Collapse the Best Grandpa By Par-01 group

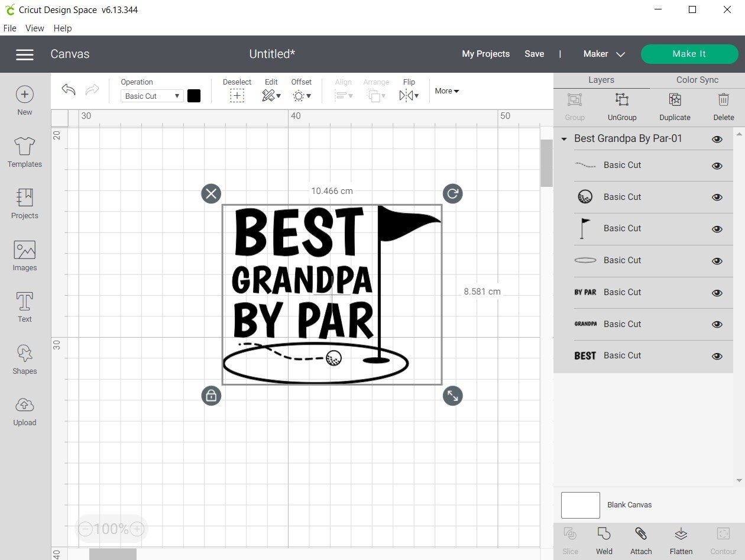pos(563,138)
